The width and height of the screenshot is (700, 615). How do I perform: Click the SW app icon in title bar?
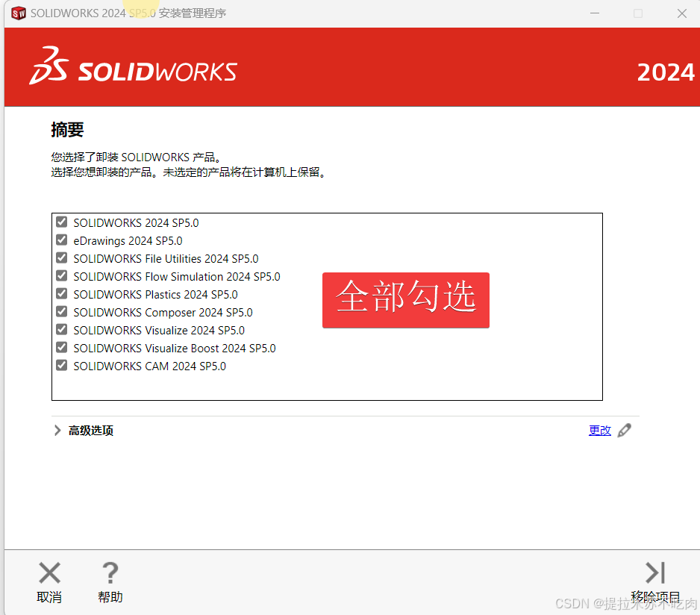click(x=19, y=13)
